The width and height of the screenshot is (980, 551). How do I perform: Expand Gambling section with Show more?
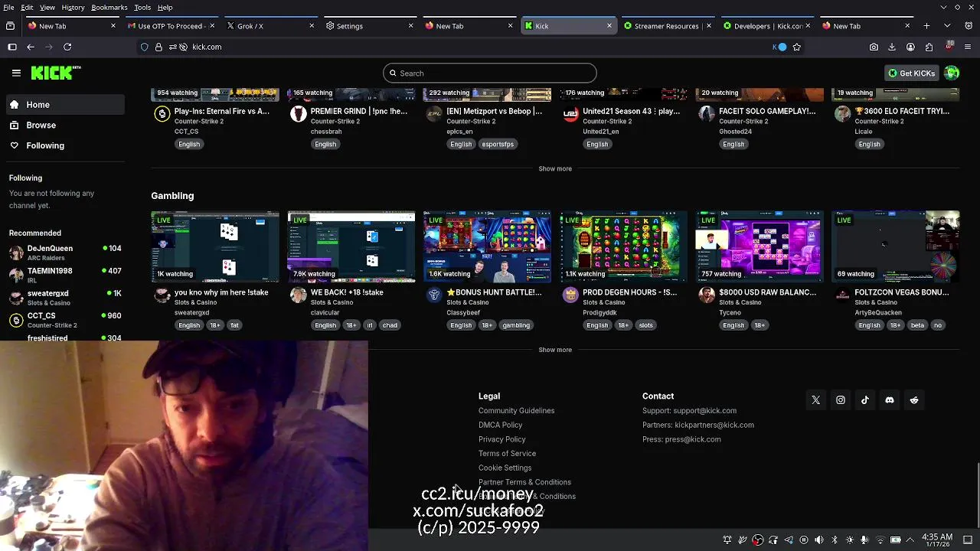555,350
